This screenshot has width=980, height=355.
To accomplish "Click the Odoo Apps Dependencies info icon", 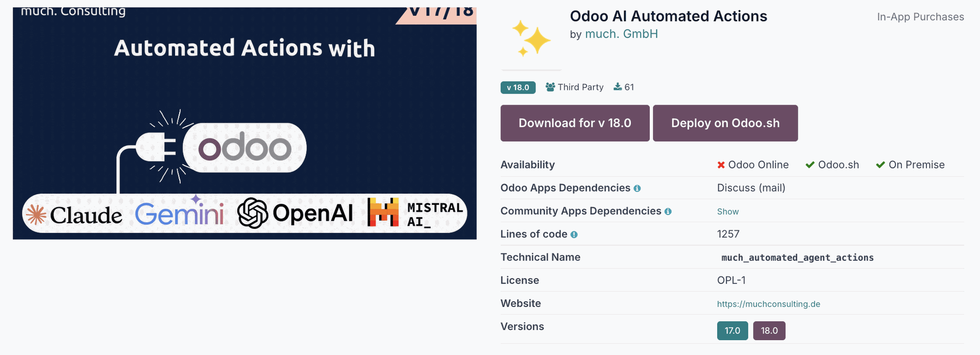I will [637, 188].
